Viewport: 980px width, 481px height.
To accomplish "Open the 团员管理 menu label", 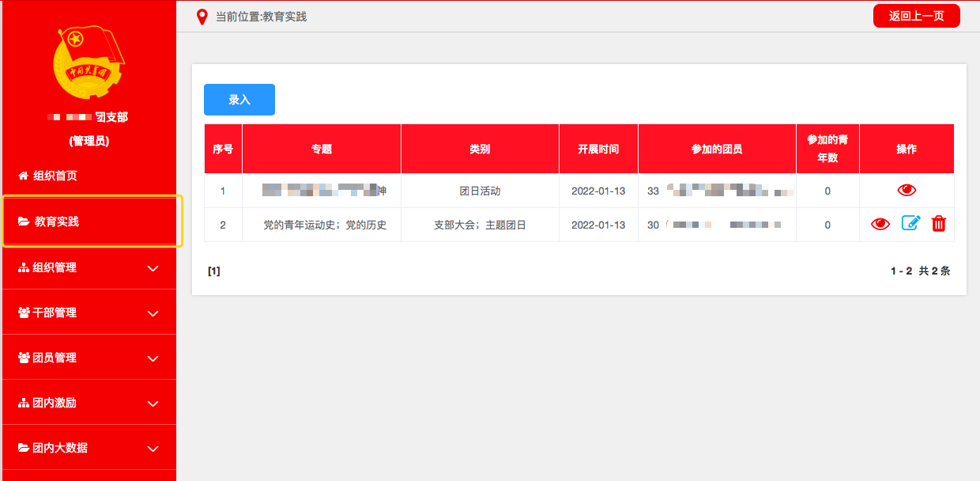I will pos(55,358).
